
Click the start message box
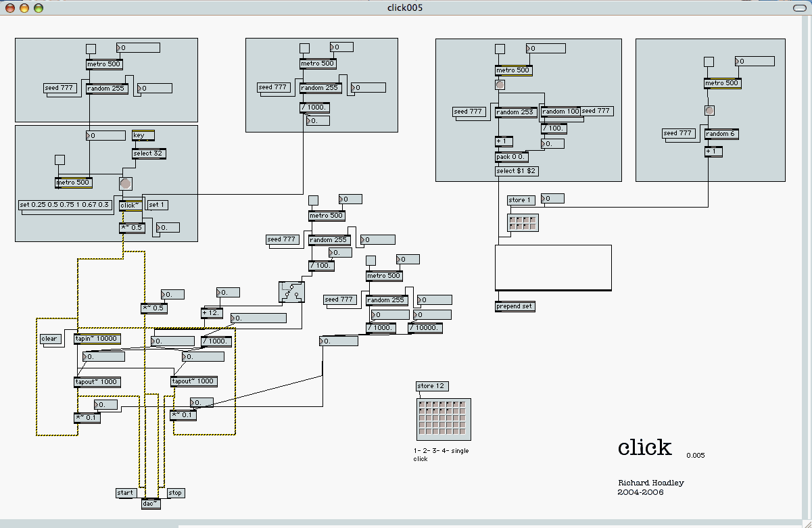click(x=125, y=493)
